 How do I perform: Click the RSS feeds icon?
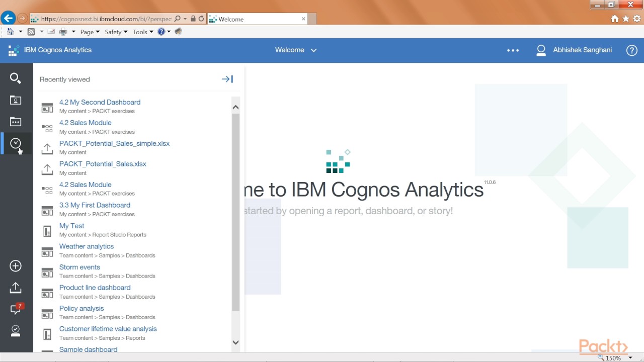tap(31, 32)
